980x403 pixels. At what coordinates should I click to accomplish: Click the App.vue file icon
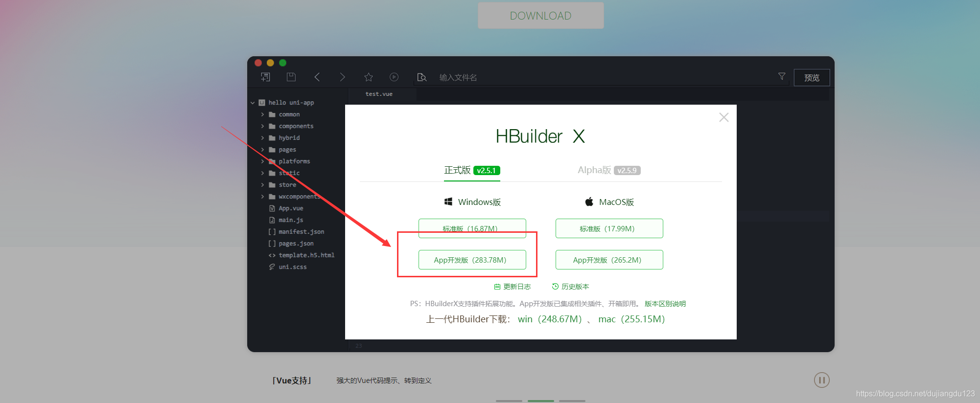click(x=272, y=208)
